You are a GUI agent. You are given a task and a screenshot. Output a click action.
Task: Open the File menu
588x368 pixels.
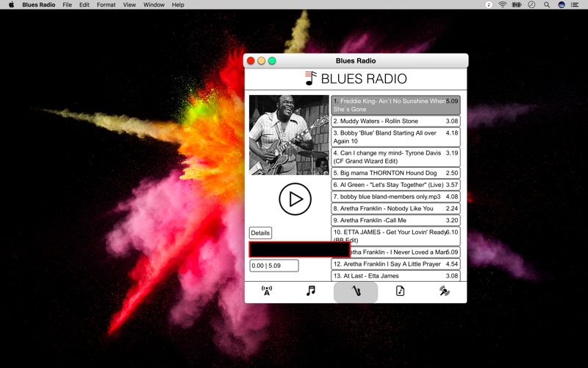[67, 5]
